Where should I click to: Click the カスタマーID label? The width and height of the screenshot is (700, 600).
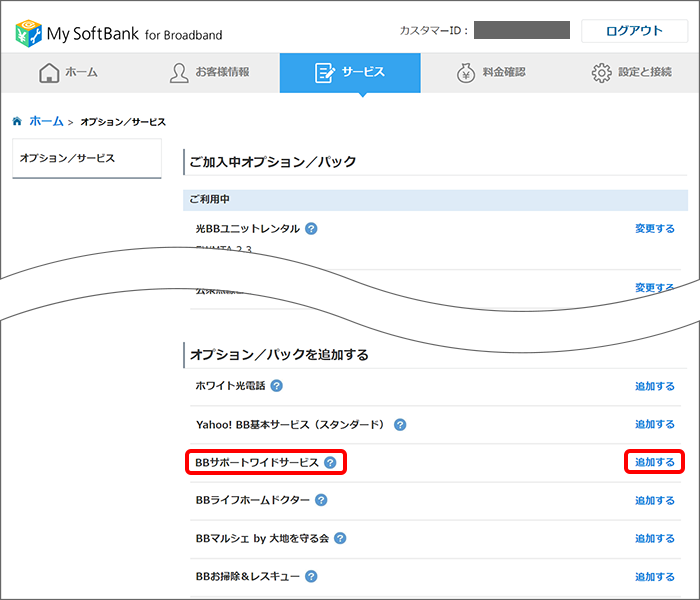coord(433,31)
